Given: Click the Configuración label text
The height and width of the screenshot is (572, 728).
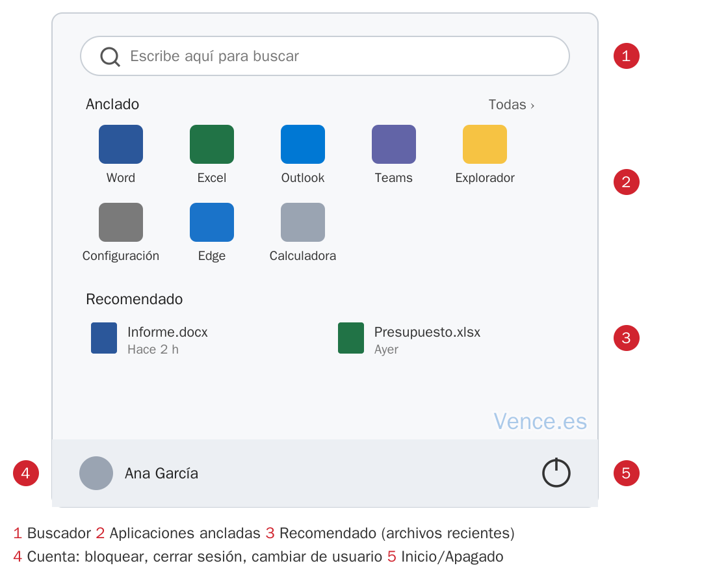Looking at the screenshot, I should point(121,256).
